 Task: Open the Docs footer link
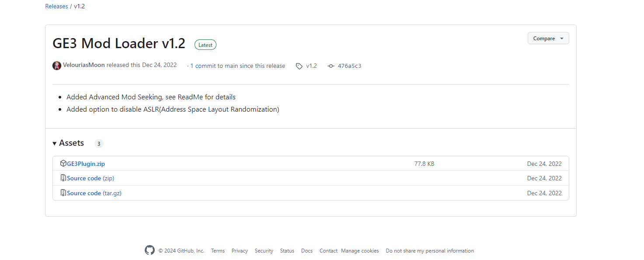(x=307, y=251)
